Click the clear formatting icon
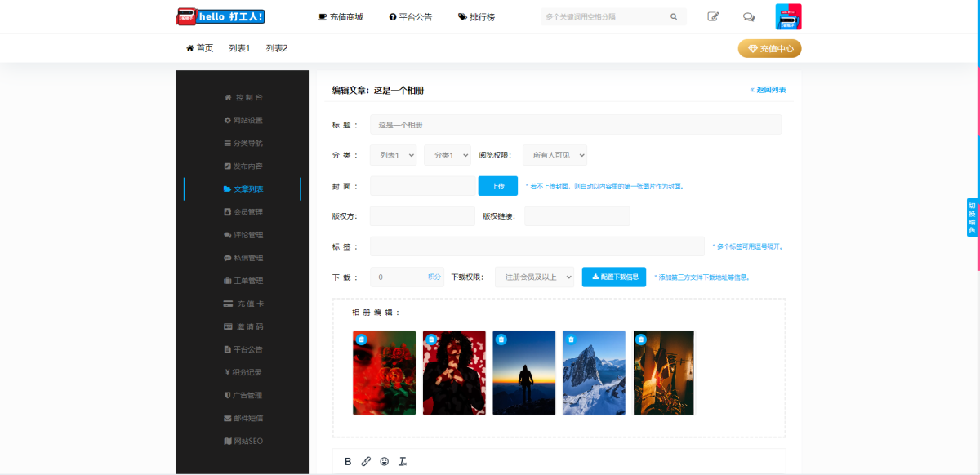The image size is (980, 475). (402, 462)
